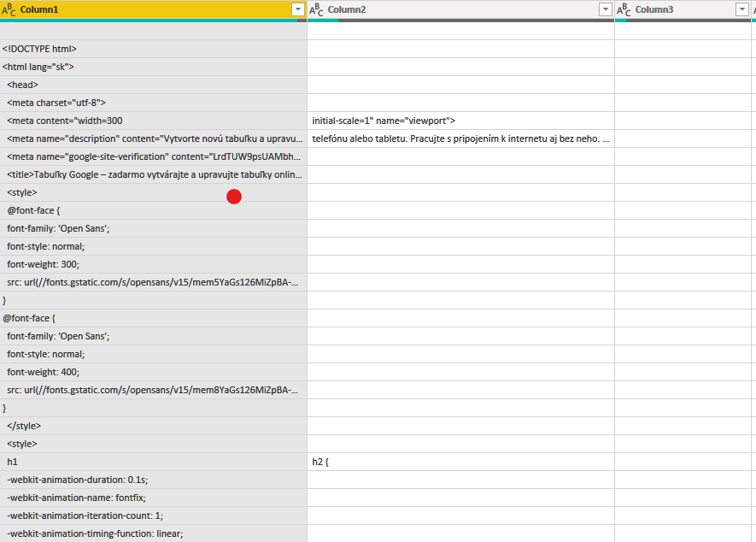Select google-site-verification meta cell
756x542 pixels.
tap(153, 156)
